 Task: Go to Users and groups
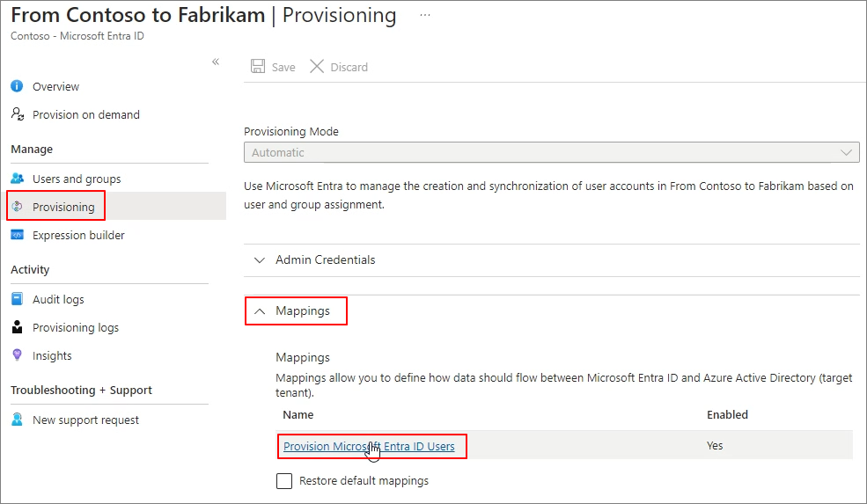[x=77, y=179]
